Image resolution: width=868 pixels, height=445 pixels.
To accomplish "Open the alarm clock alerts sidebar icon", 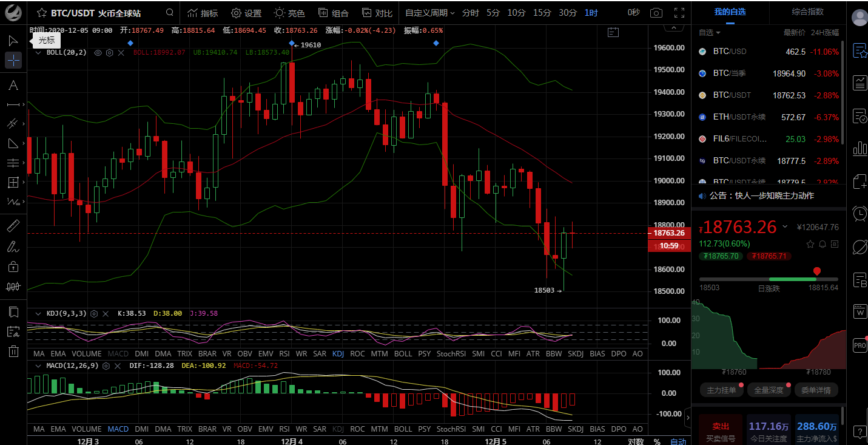I will (x=860, y=214).
